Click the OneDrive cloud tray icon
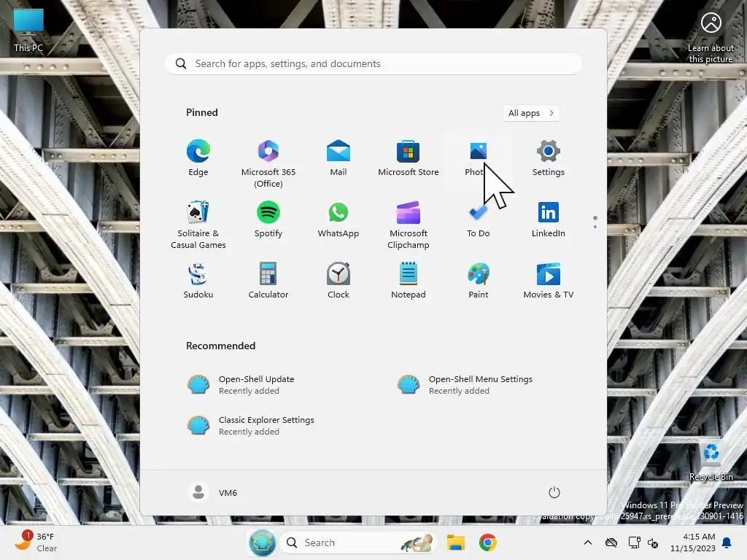The height and width of the screenshot is (560, 747). point(611,542)
